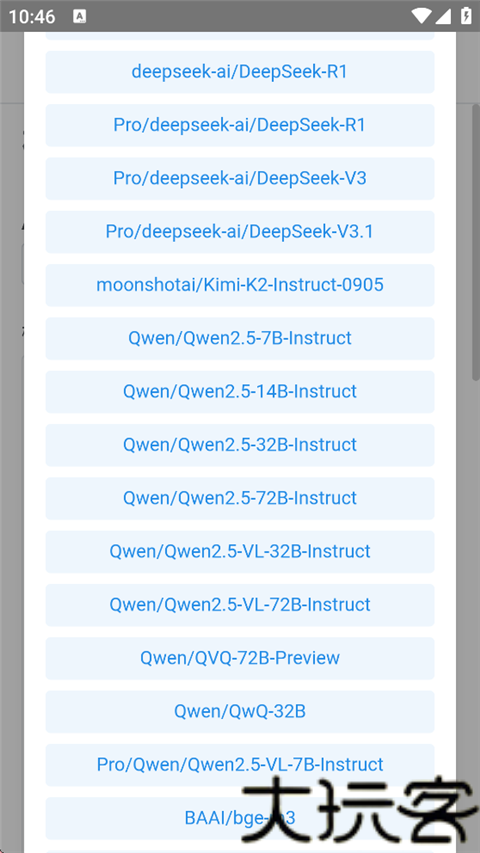Tap the 10:46 clock in the status bar
The width and height of the screenshot is (480, 853).
pos(32,17)
